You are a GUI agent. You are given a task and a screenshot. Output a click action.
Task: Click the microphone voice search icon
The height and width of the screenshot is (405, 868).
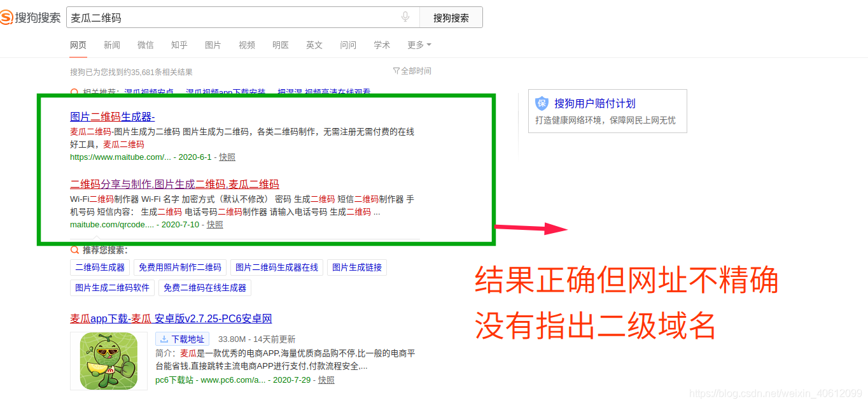(405, 17)
